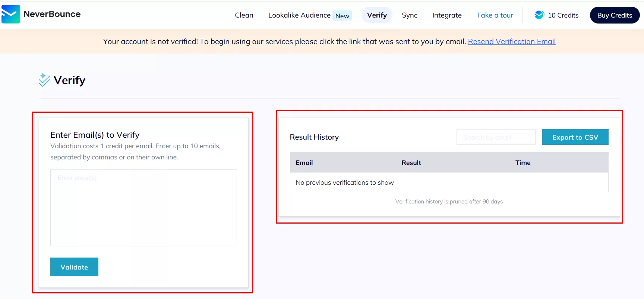Viewport: 644px width, 299px height.
Task: Open the Integrate menu item
Action: tap(447, 15)
